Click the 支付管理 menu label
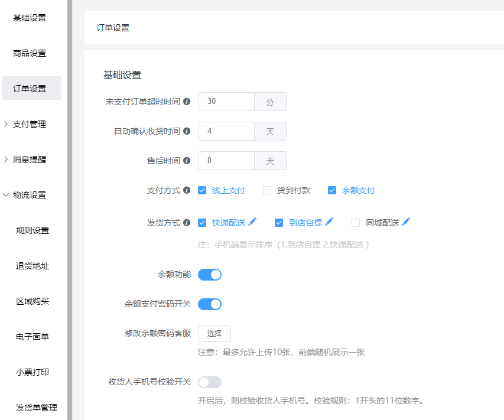This screenshot has height=420, width=504. [x=30, y=124]
